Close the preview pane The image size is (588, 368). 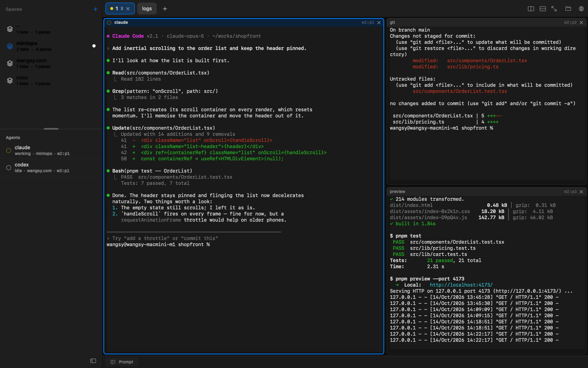[x=581, y=192]
